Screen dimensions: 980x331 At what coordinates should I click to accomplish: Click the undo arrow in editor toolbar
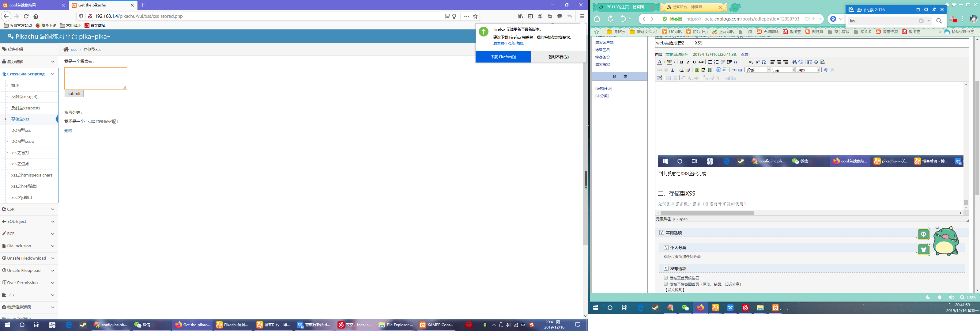click(x=826, y=70)
